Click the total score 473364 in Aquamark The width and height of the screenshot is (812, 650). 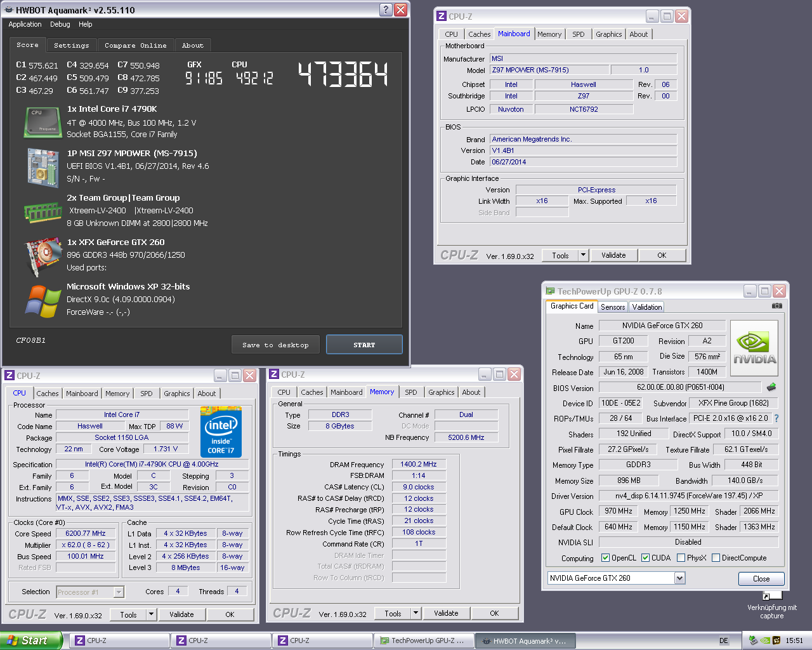[343, 74]
